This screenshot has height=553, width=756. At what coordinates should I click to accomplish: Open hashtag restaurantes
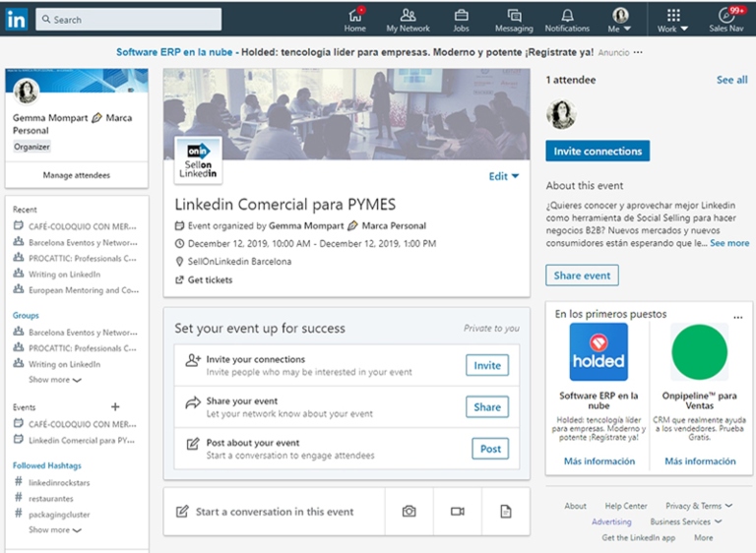(x=50, y=499)
